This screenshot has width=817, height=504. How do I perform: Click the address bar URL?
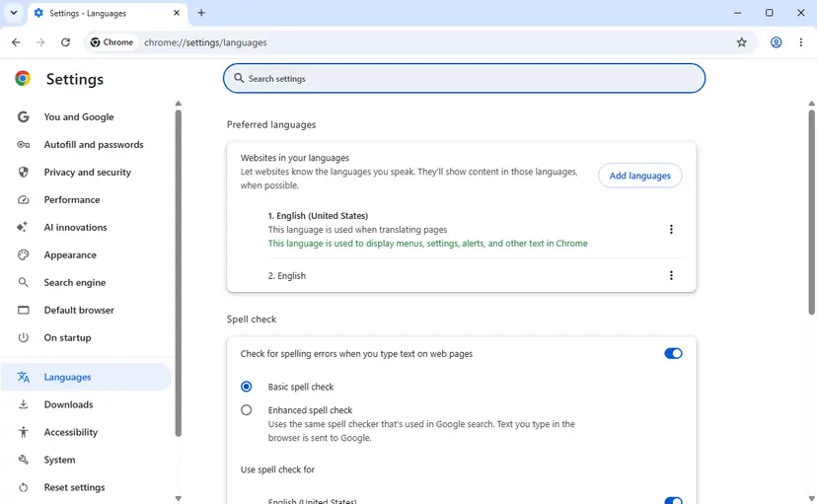coord(205,42)
